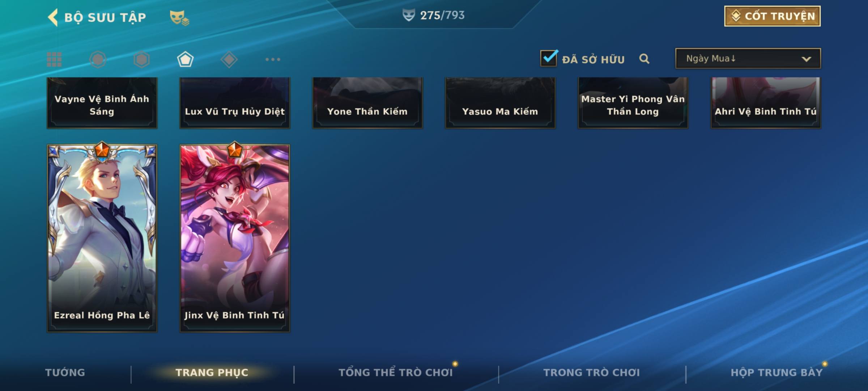Expand sort options via the chevron arrow
This screenshot has height=391, width=868.
coord(806,59)
